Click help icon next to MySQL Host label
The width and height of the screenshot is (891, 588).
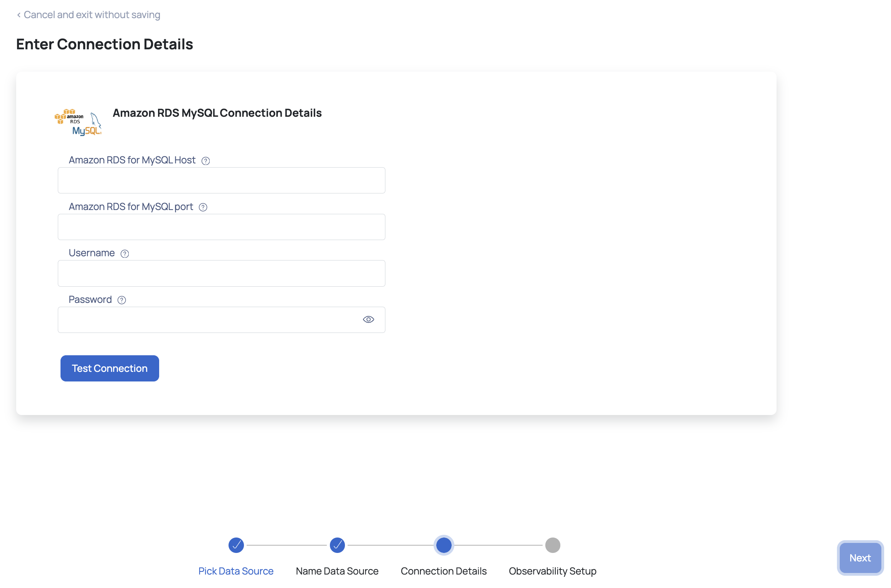(206, 161)
